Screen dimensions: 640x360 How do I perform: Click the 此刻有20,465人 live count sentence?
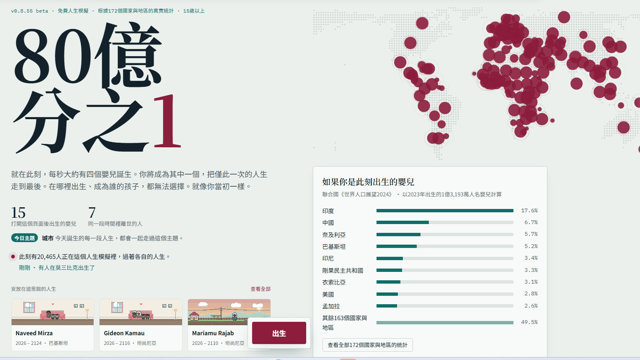[94, 257]
